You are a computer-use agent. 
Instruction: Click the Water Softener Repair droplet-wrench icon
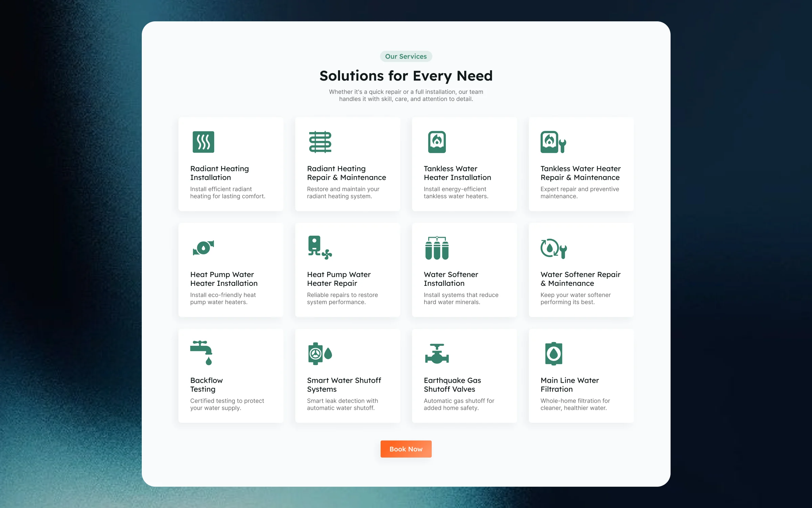(554, 249)
